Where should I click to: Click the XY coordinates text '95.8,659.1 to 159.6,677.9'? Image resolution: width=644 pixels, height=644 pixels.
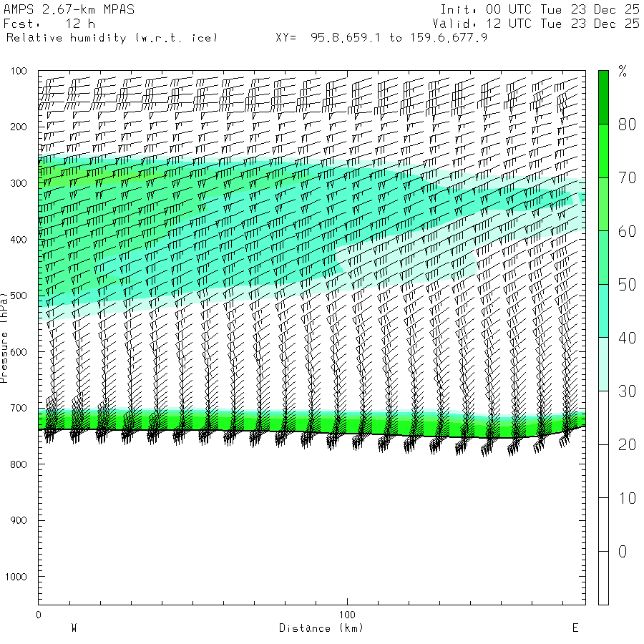pyautogui.click(x=399, y=38)
